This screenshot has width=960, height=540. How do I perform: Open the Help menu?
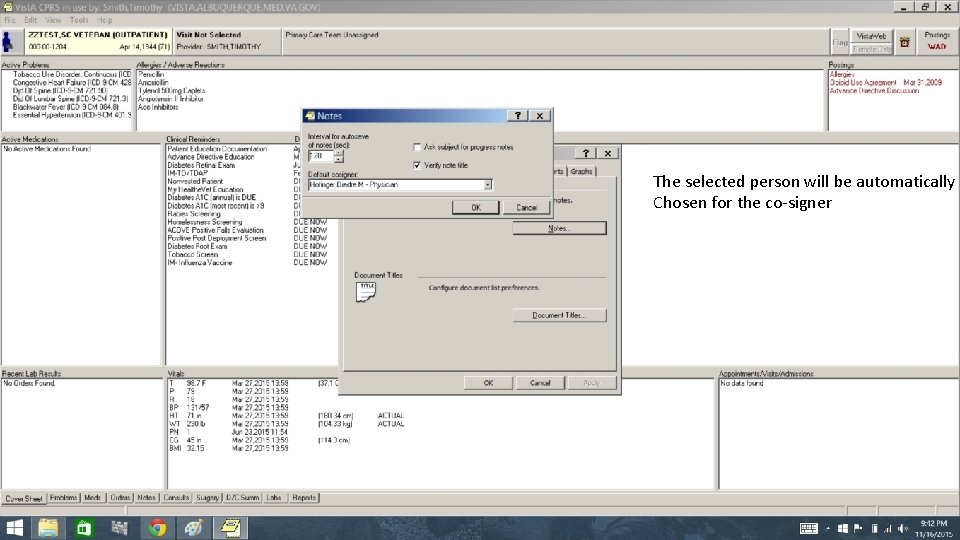point(105,20)
